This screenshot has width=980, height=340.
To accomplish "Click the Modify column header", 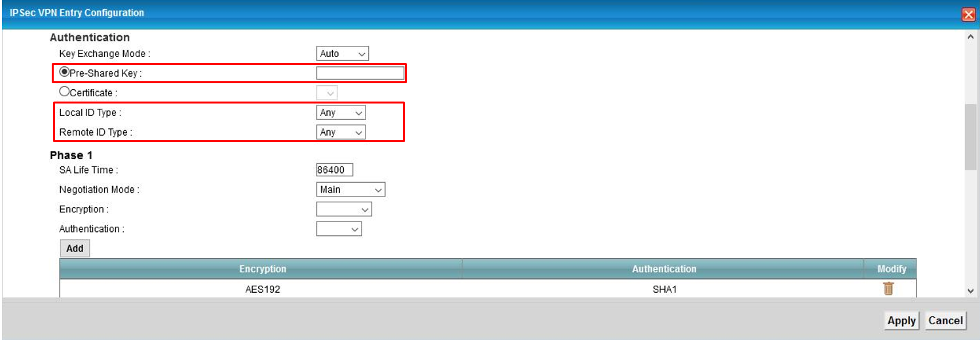I will pos(891,269).
